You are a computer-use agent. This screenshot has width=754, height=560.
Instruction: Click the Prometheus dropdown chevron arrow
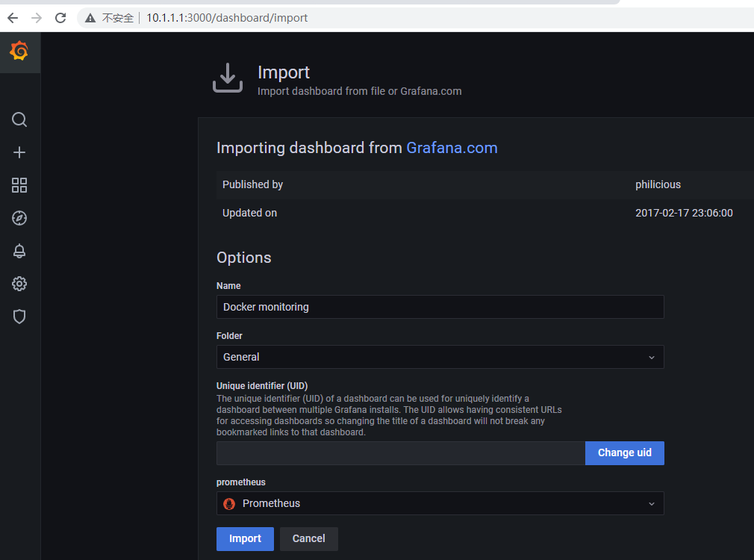[652, 504]
